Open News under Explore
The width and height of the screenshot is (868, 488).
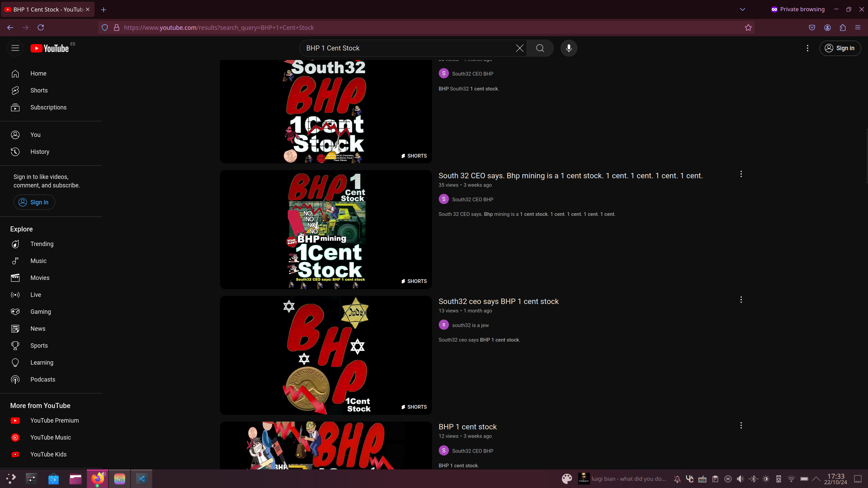point(51,329)
